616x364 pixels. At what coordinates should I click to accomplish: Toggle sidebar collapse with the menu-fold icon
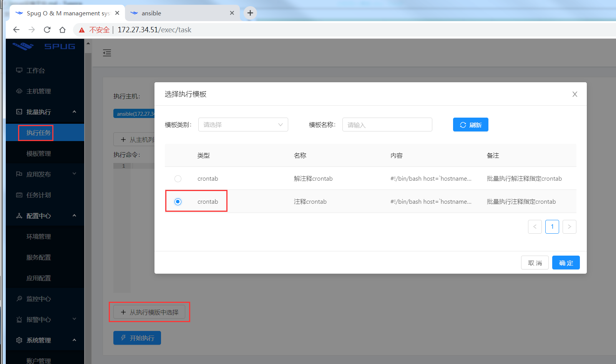107,53
